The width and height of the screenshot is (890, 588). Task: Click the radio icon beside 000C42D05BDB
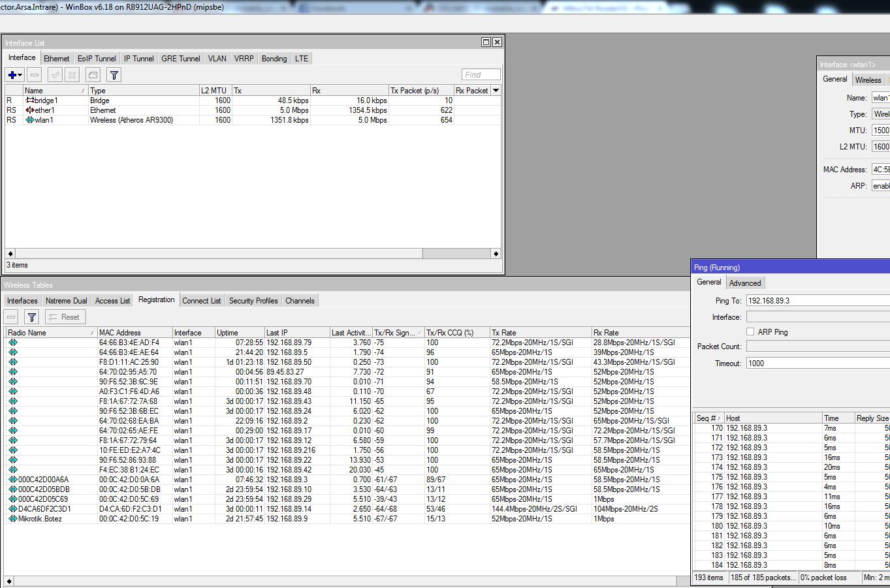(13, 489)
